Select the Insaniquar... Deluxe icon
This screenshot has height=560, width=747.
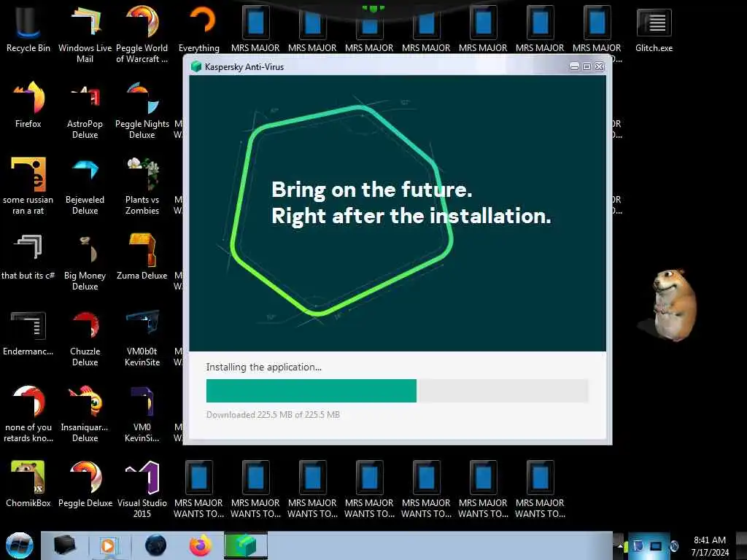pyautogui.click(x=85, y=413)
